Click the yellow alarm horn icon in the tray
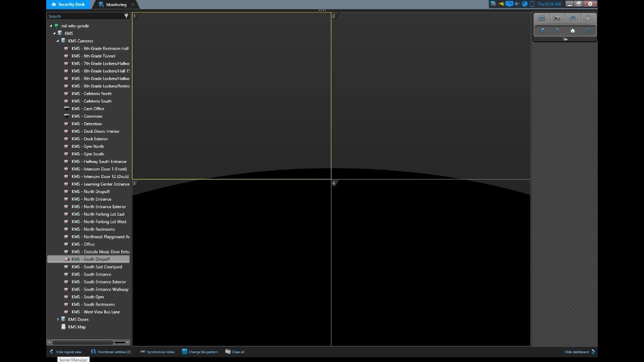Screen dimensions: 644x362 point(501,4)
